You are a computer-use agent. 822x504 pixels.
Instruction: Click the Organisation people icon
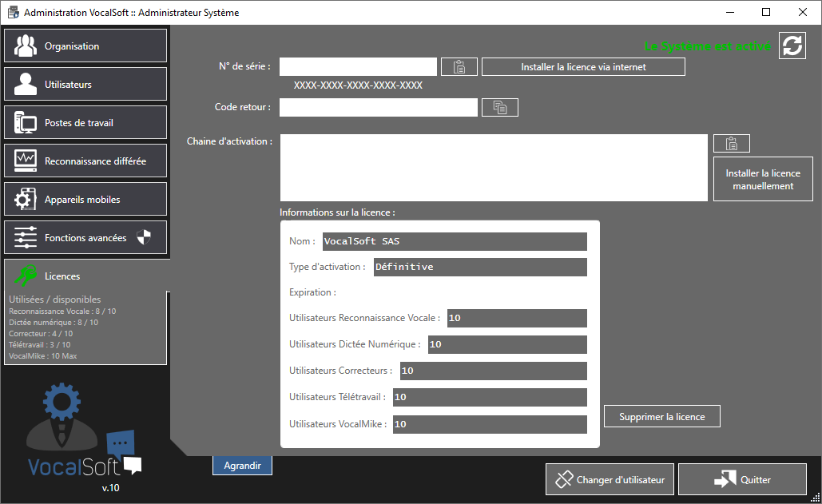pos(26,46)
